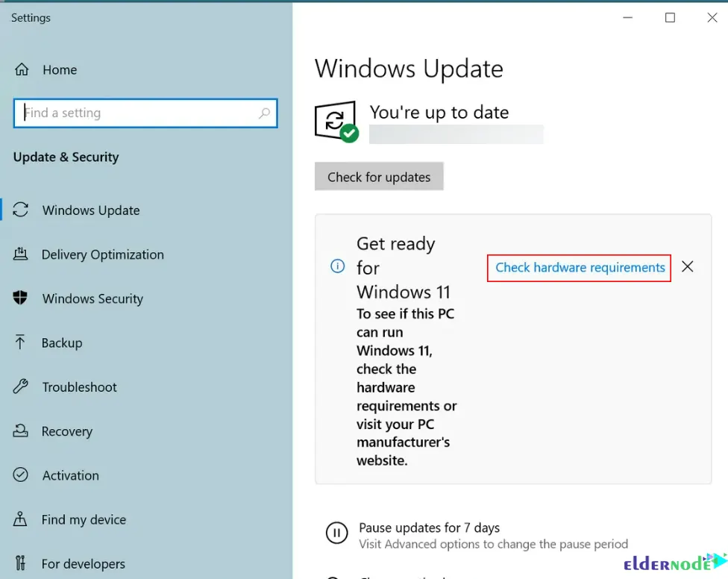Click the update status icon with green check

point(336,122)
